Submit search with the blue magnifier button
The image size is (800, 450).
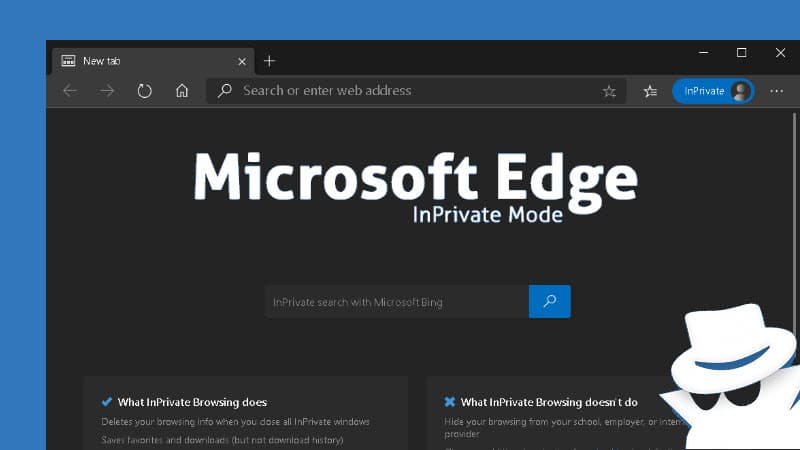tap(549, 302)
